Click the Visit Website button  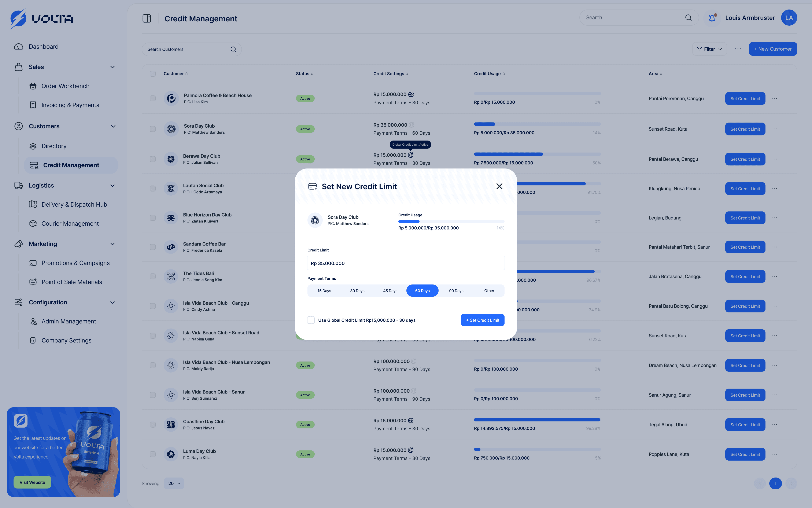point(32,482)
